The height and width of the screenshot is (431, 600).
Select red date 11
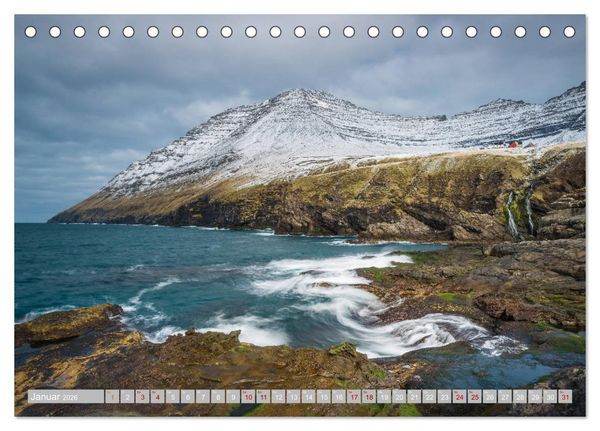coord(263,397)
